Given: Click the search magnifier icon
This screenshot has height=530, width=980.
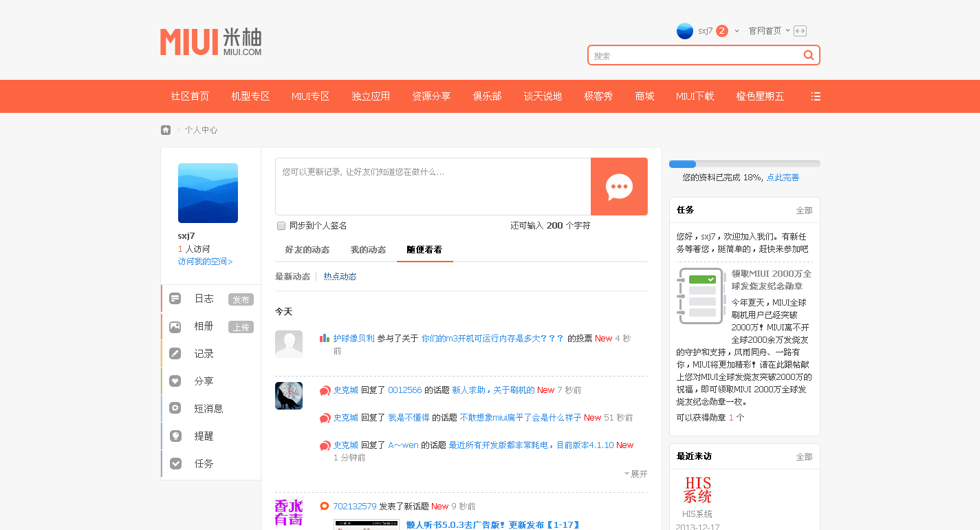Looking at the screenshot, I should tap(809, 55).
